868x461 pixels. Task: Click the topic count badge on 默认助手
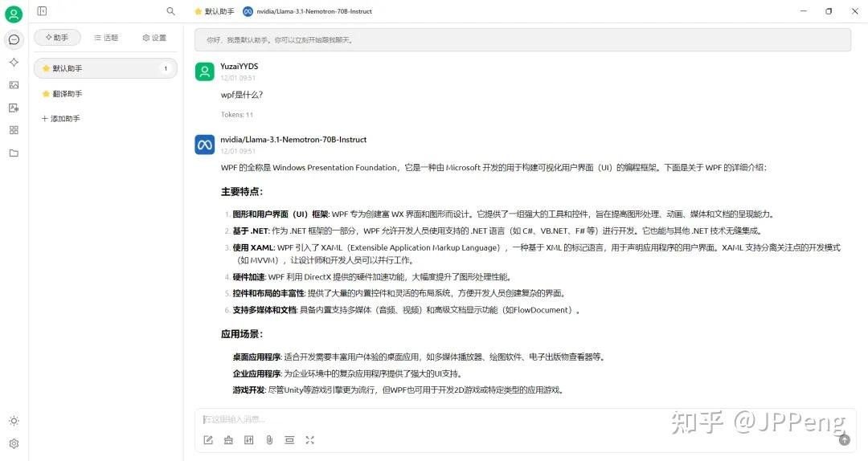pos(166,68)
